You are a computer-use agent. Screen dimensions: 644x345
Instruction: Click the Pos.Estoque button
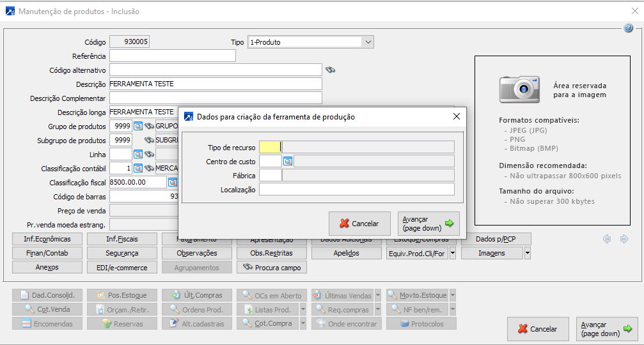122,295
